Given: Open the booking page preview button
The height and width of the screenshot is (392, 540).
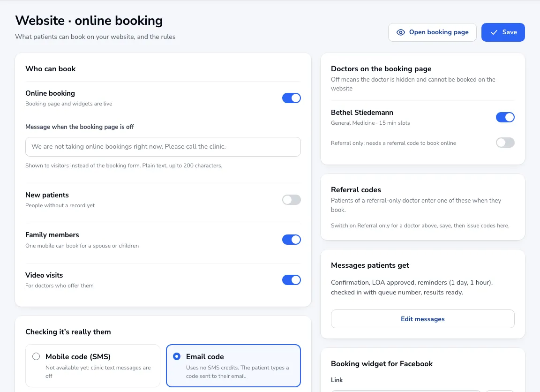Looking at the screenshot, I should click(x=432, y=32).
